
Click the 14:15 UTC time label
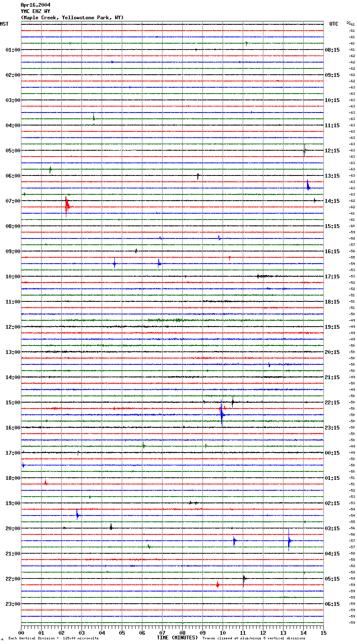[x=332, y=201]
